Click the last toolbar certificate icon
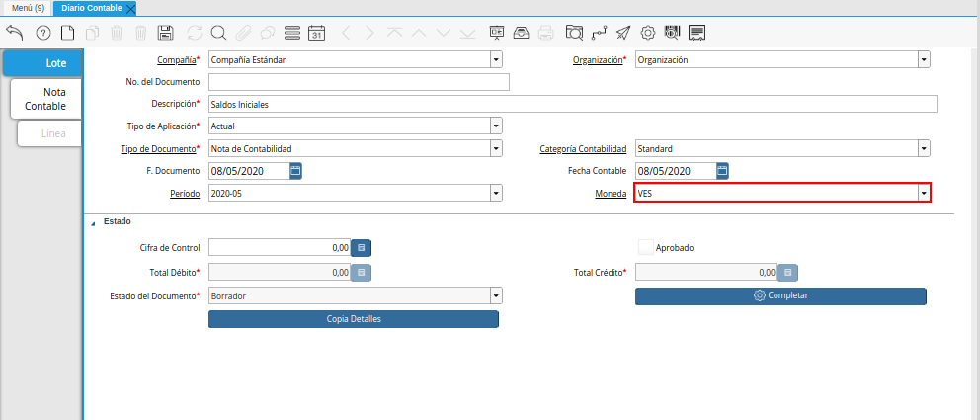 [696, 33]
